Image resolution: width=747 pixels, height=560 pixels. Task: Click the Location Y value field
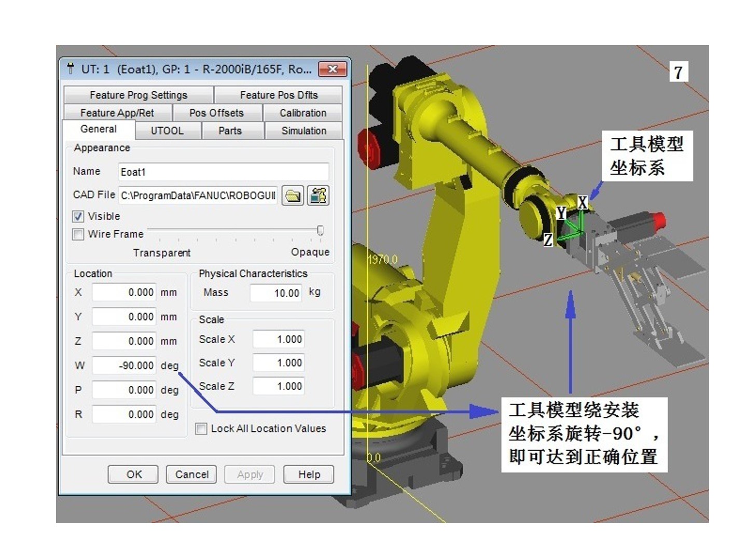click(124, 317)
